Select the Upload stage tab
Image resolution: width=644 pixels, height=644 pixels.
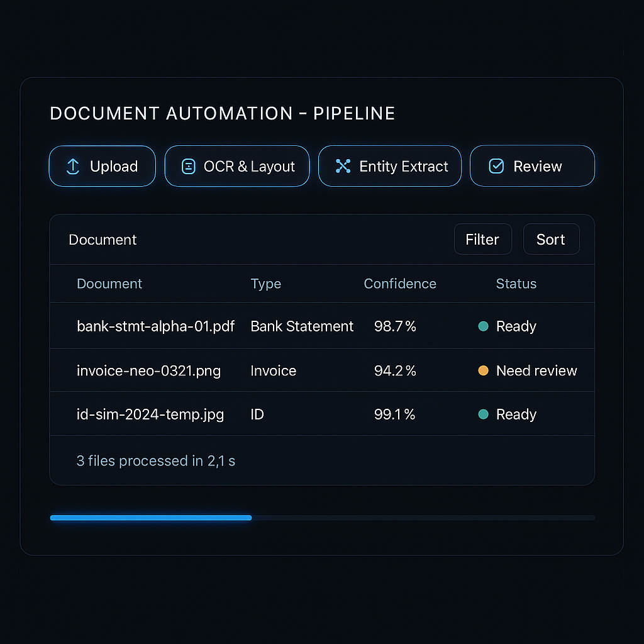point(102,166)
